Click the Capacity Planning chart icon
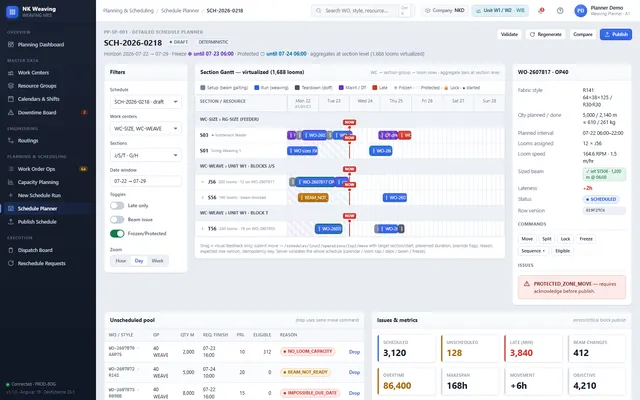The image size is (640, 400). point(11,182)
